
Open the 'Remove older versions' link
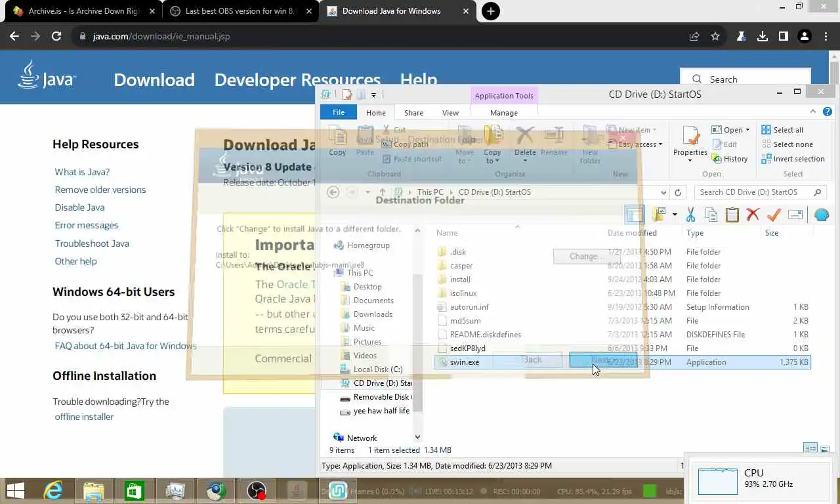(100, 190)
